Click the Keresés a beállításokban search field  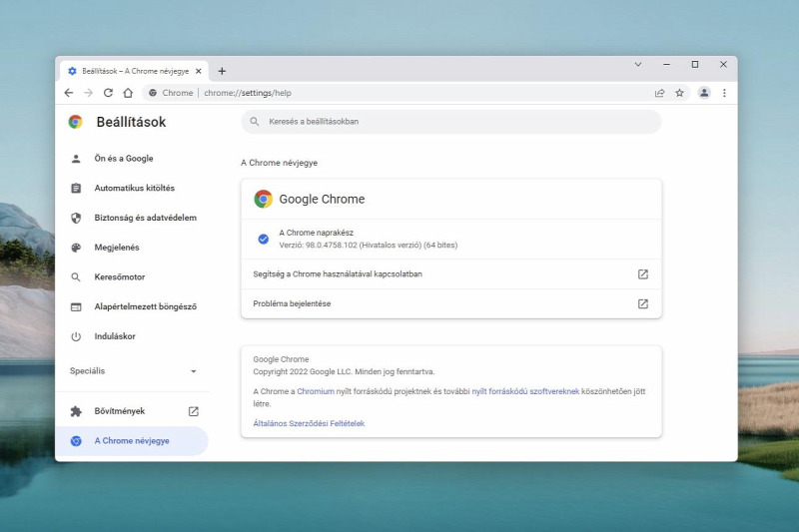[x=451, y=122]
